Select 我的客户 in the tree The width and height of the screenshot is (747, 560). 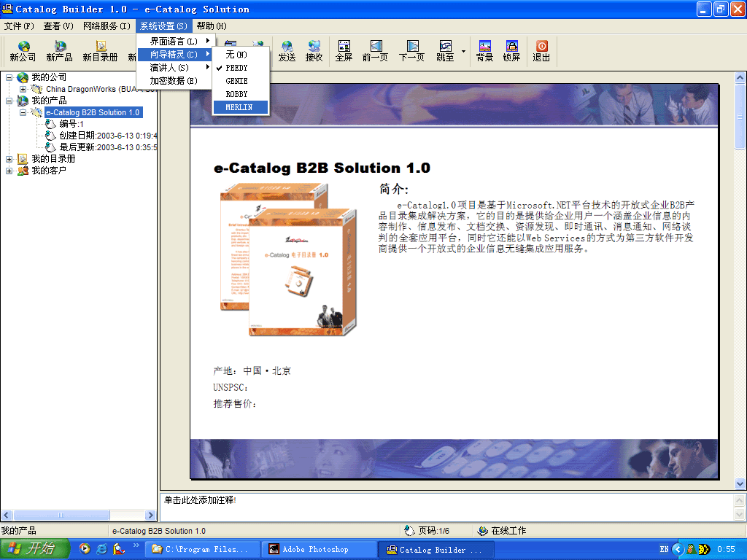tap(49, 171)
